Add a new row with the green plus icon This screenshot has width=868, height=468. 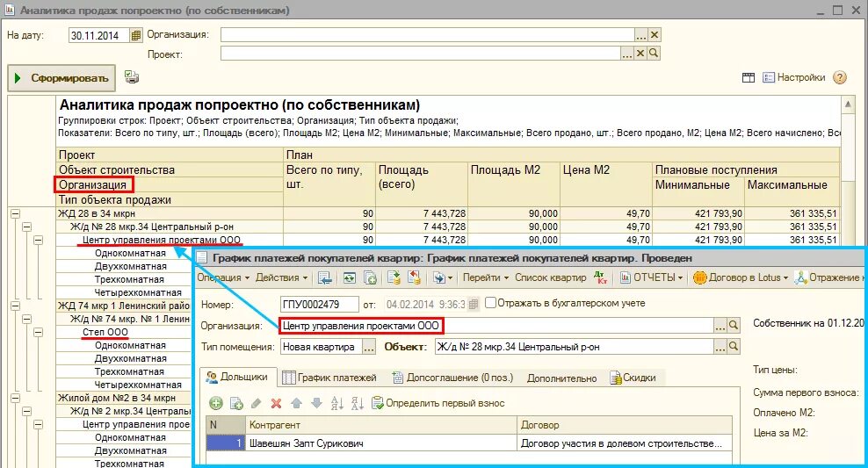(x=216, y=403)
